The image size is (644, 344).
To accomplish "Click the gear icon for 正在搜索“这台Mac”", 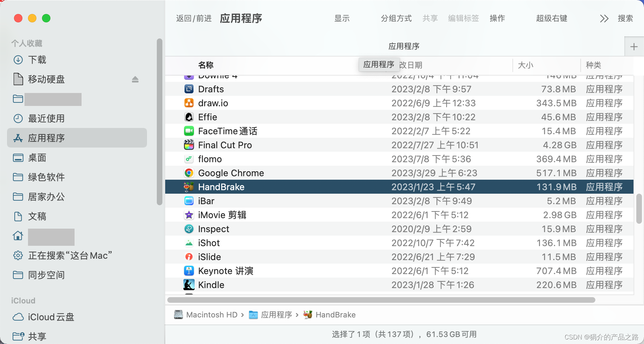I will [x=18, y=256].
